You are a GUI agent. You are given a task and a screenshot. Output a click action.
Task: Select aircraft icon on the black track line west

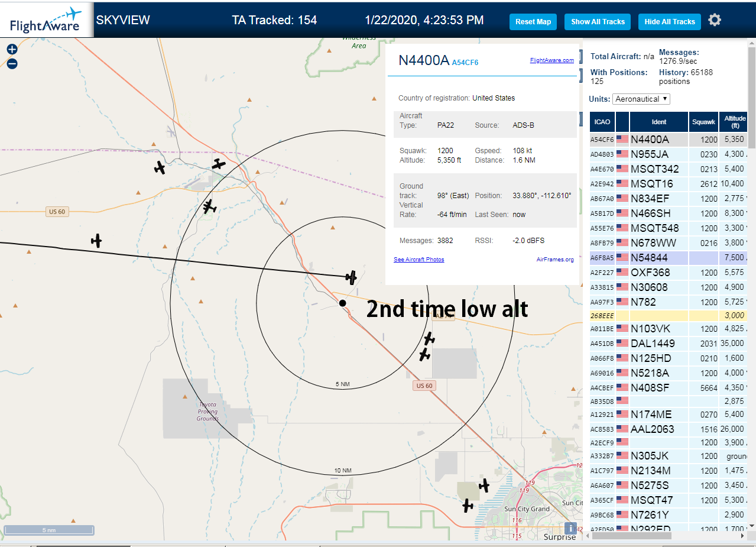pyautogui.click(x=96, y=241)
